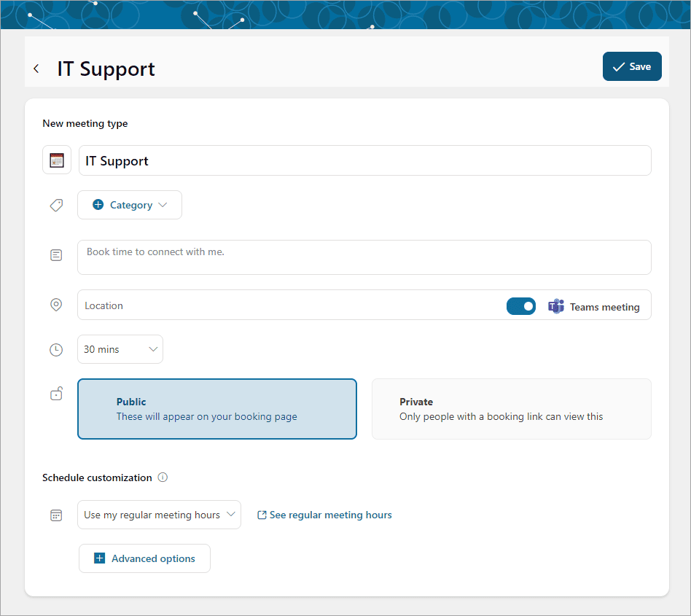Click the calendar icon beside meeting title
The width and height of the screenshot is (691, 616).
tap(57, 160)
